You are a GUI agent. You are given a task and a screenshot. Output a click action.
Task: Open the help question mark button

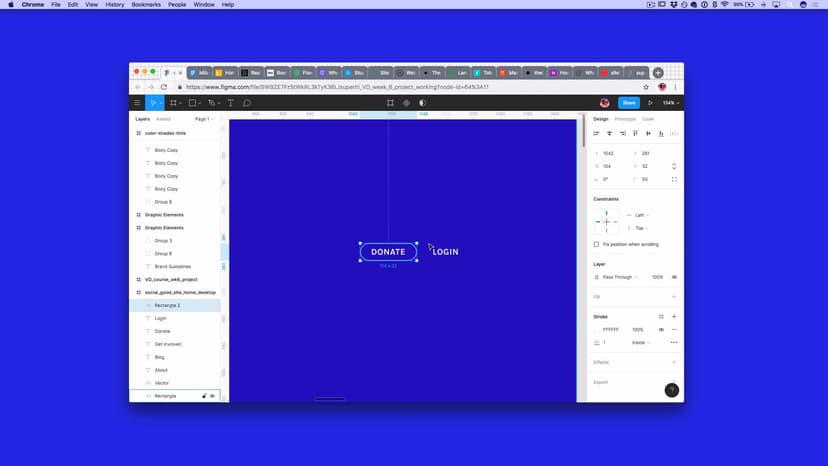point(671,390)
